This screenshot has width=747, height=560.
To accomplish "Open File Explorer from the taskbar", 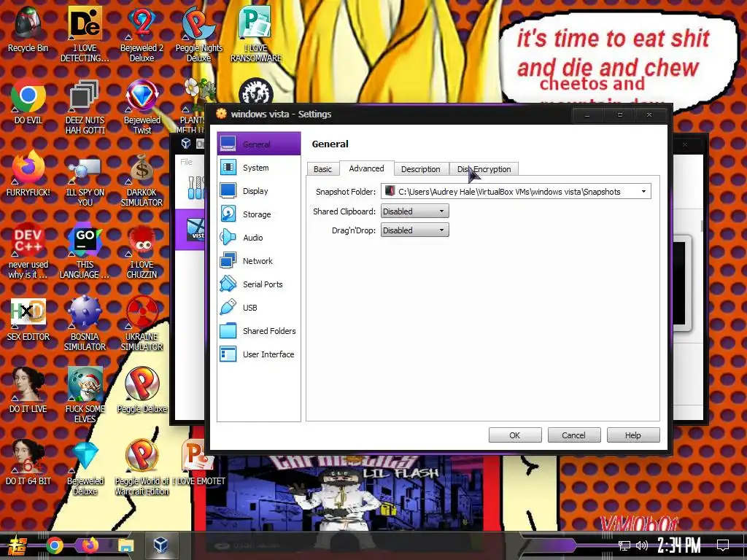I will coord(125,545).
